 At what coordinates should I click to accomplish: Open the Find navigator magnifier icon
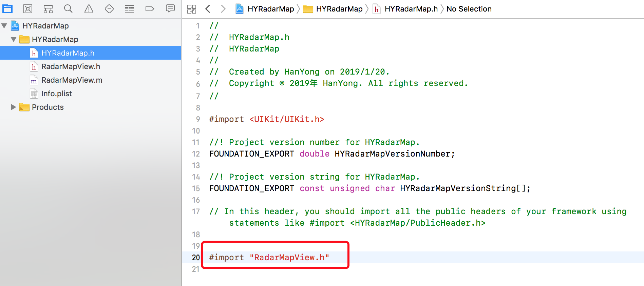69,9
